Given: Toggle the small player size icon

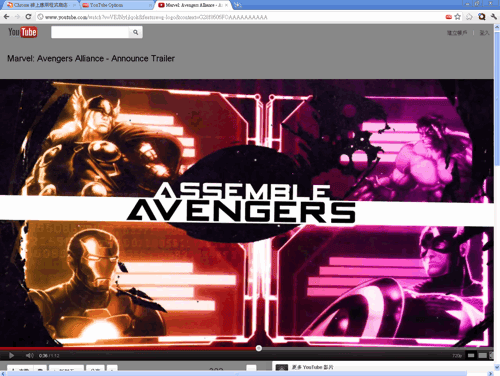Looking at the screenshot, I should [x=471, y=356].
